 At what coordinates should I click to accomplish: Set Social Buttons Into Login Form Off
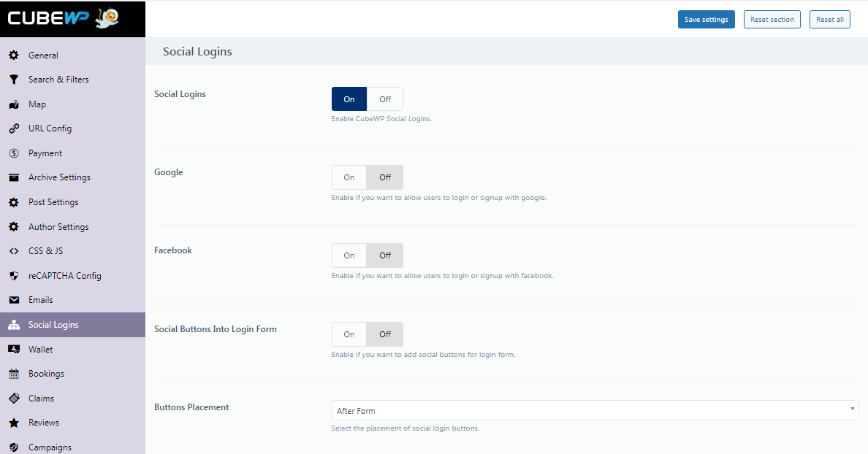(385, 334)
